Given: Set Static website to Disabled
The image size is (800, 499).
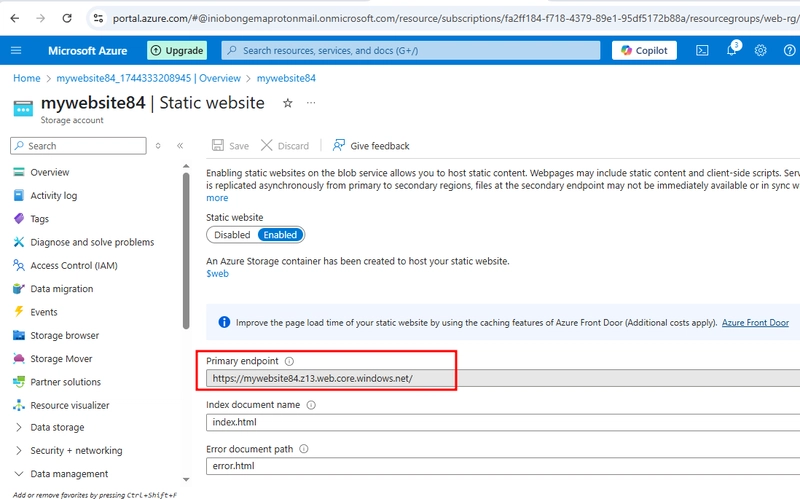Looking at the screenshot, I should click(232, 235).
